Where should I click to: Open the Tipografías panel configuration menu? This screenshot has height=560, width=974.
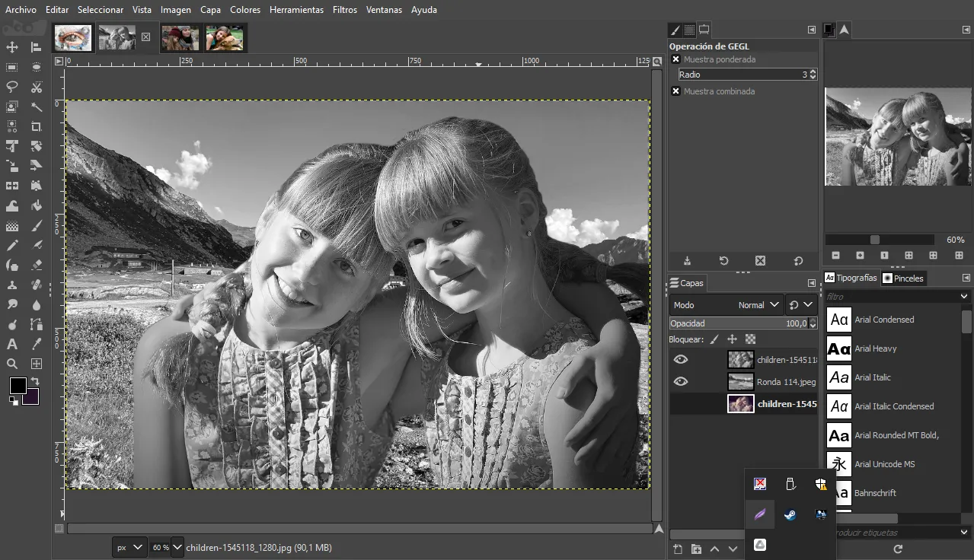pos(966,278)
